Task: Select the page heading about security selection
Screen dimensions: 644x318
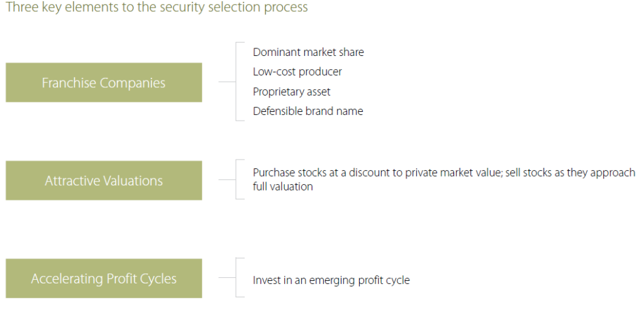Action: pos(157,8)
